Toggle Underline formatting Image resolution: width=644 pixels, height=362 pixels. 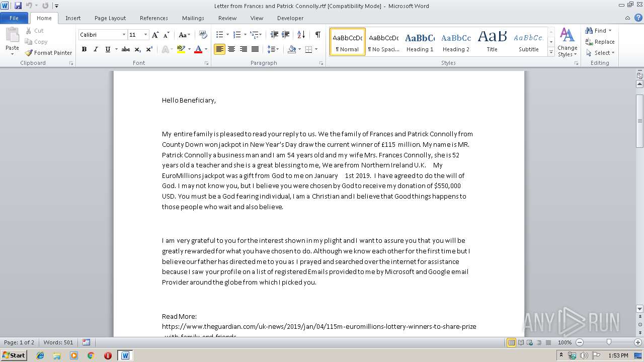(x=107, y=49)
